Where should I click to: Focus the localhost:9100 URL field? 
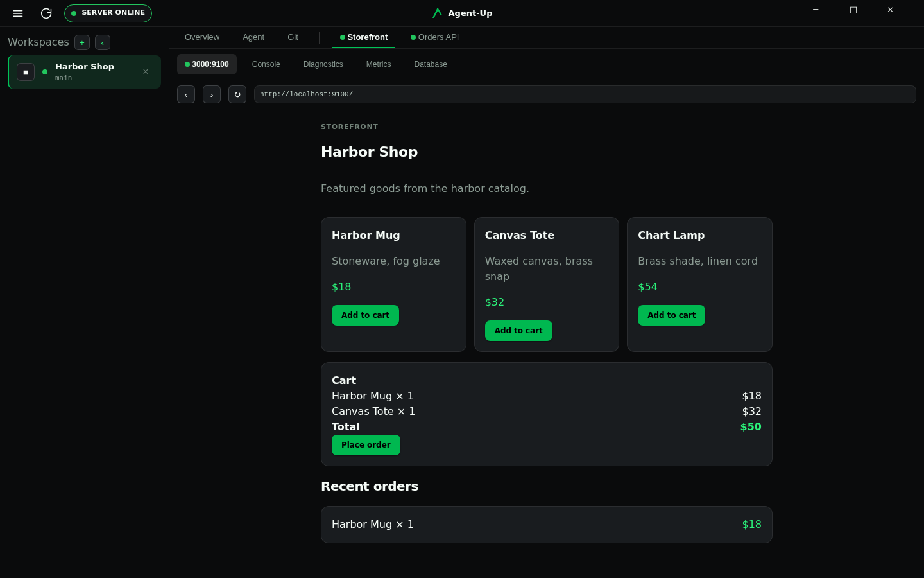pyautogui.click(x=585, y=94)
